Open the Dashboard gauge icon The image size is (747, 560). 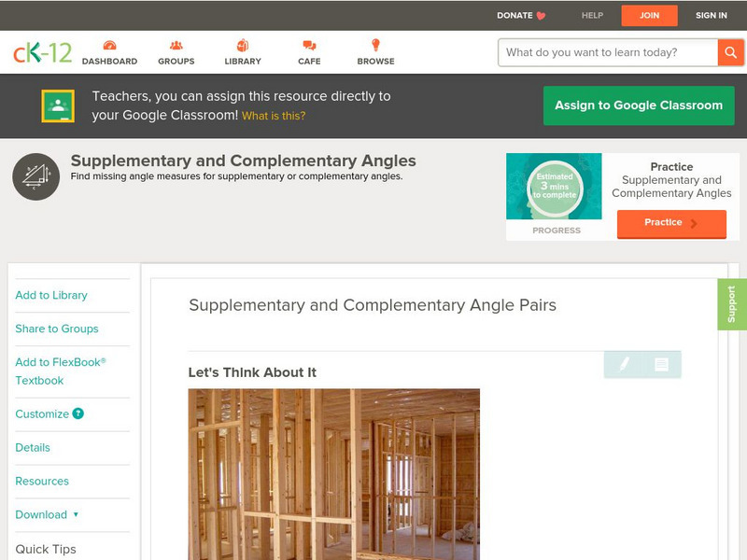(x=109, y=45)
